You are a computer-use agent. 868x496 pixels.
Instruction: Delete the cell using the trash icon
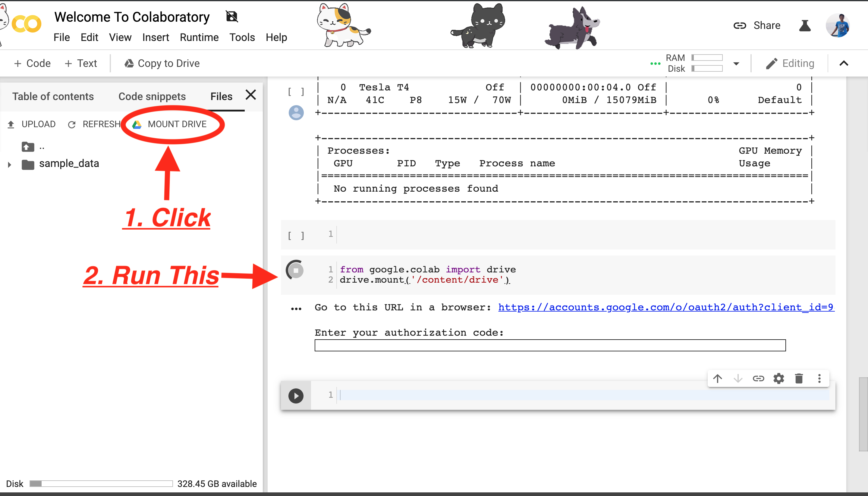(x=799, y=378)
